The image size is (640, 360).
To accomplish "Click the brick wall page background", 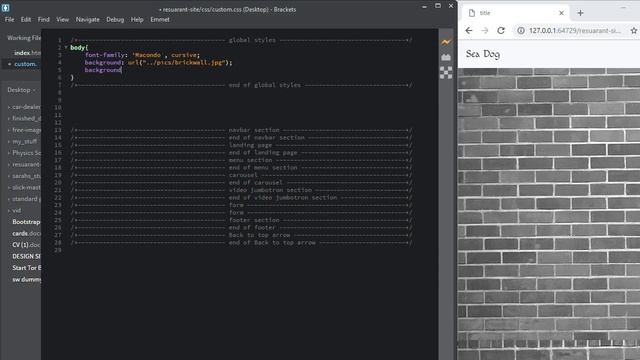I will pos(549,214).
